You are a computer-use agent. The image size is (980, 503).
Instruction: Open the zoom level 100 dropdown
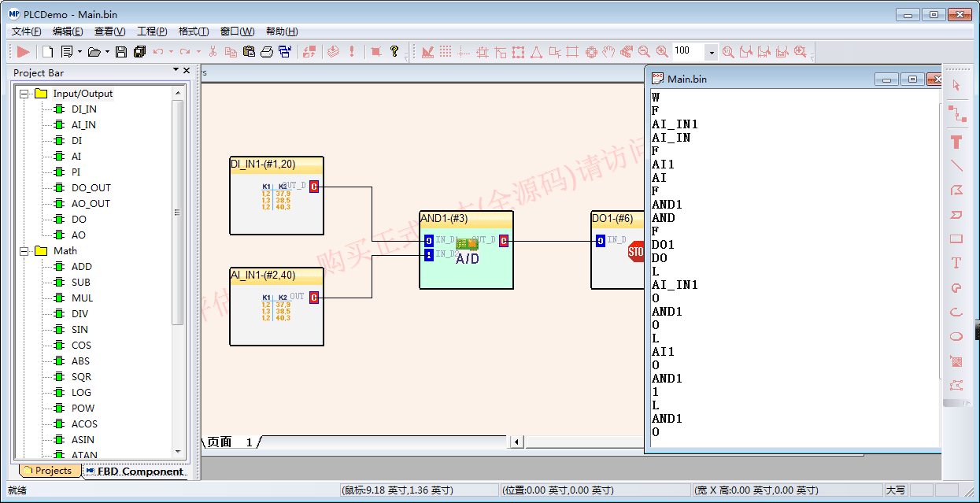point(712,52)
